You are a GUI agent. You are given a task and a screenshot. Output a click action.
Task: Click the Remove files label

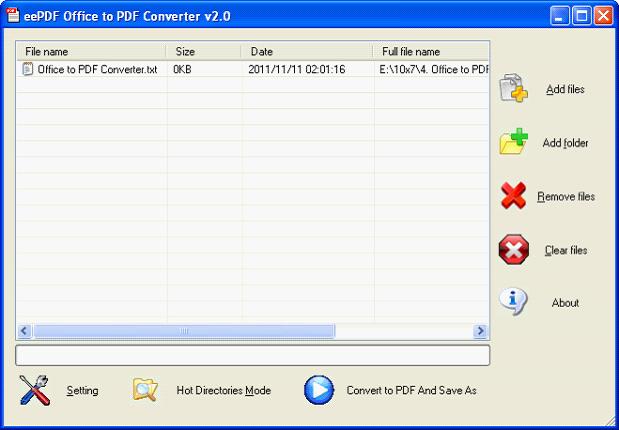point(566,196)
